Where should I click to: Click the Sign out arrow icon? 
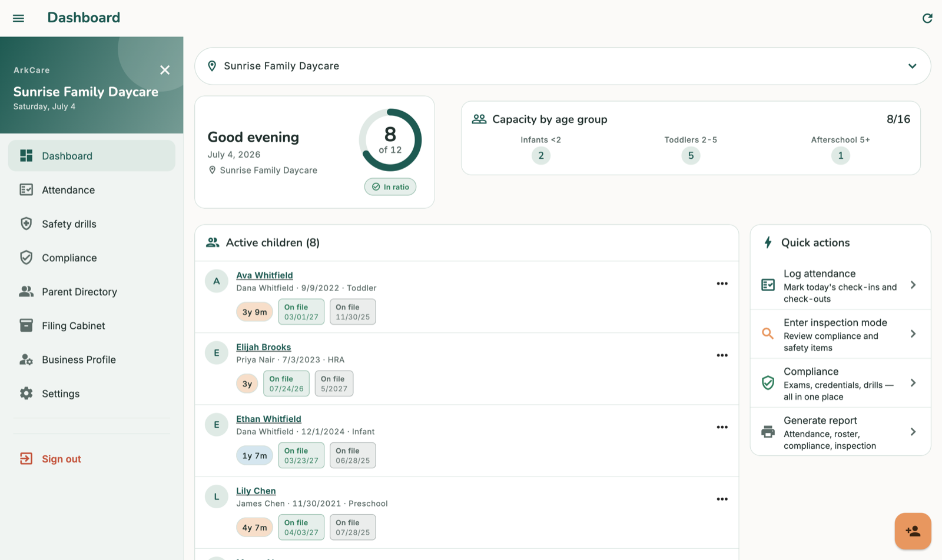point(26,459)
